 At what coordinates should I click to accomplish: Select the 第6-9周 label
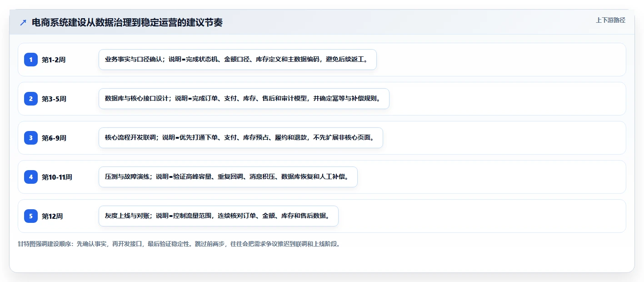(54, 138)
